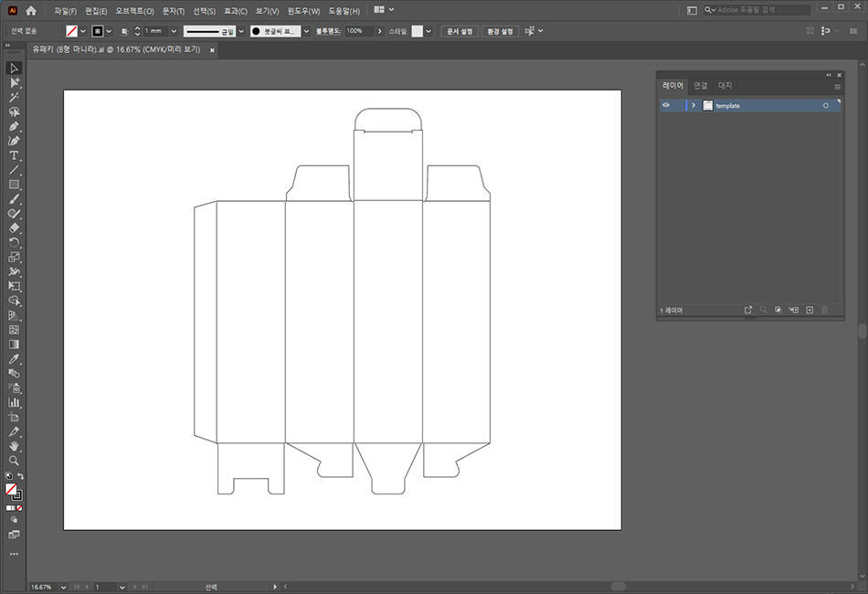This screenshot has height=594, width=868.
Task: Set color mode to None in toolbar
Action: click(19, 507)
